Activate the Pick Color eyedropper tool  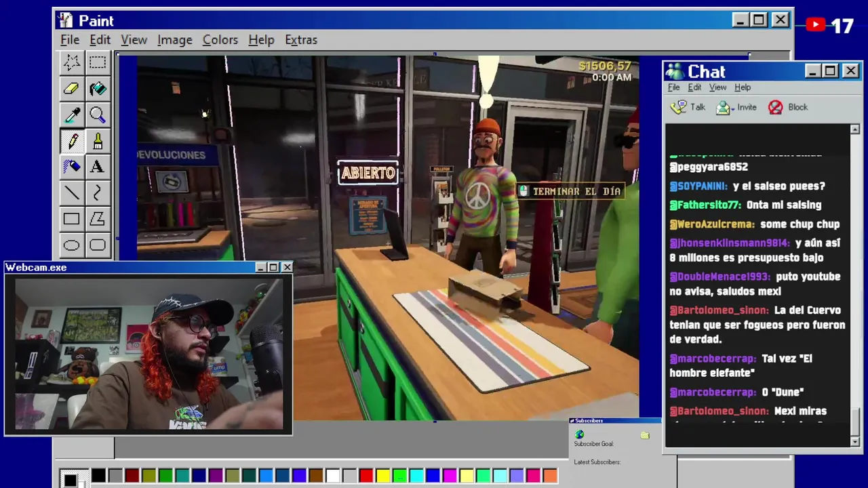click(71, 115)
